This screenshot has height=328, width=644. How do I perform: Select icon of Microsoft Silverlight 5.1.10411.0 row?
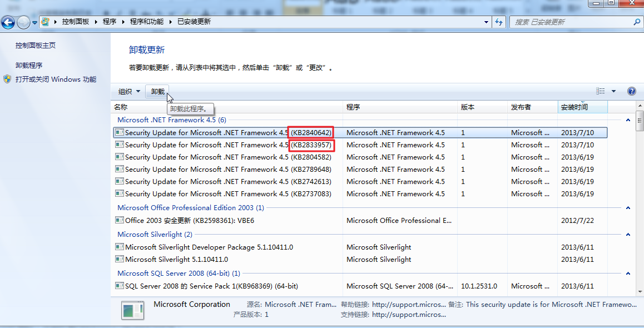click(120, 260)
